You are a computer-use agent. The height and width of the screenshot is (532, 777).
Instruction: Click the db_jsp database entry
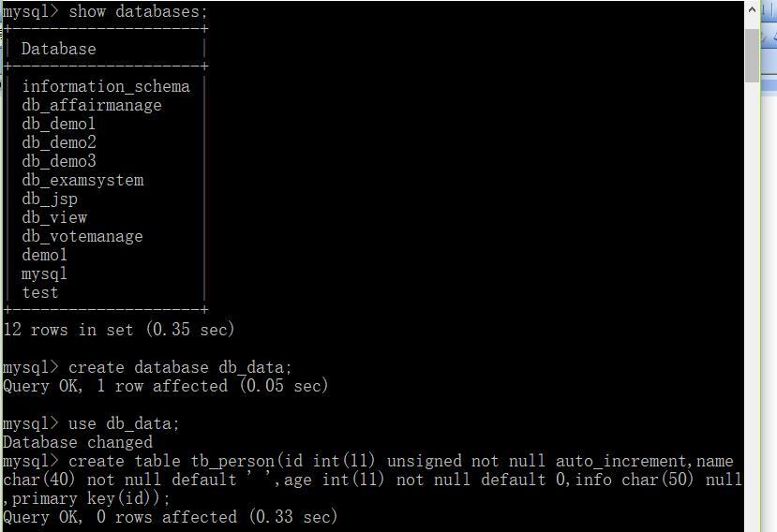(50, 199)
